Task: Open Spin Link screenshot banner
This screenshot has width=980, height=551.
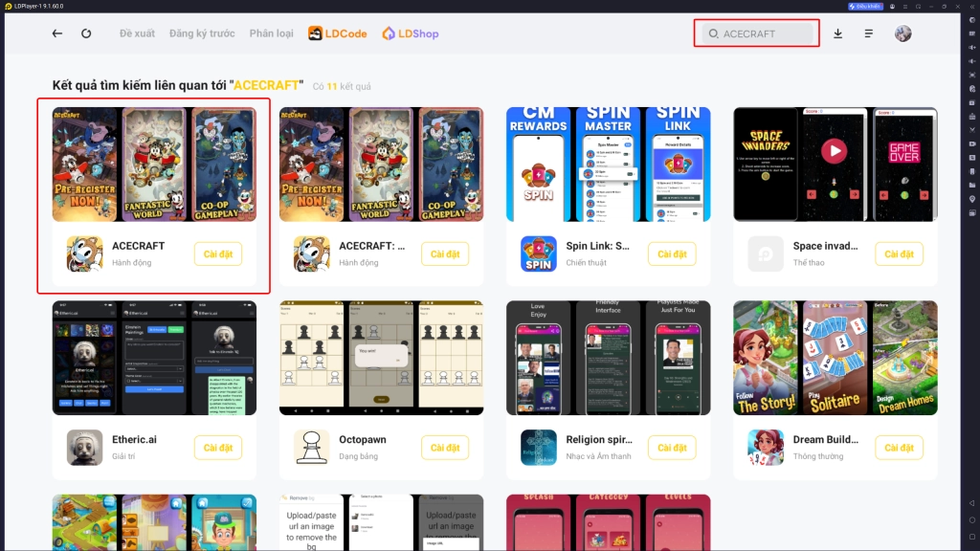Action: click(x=608, y=165)
